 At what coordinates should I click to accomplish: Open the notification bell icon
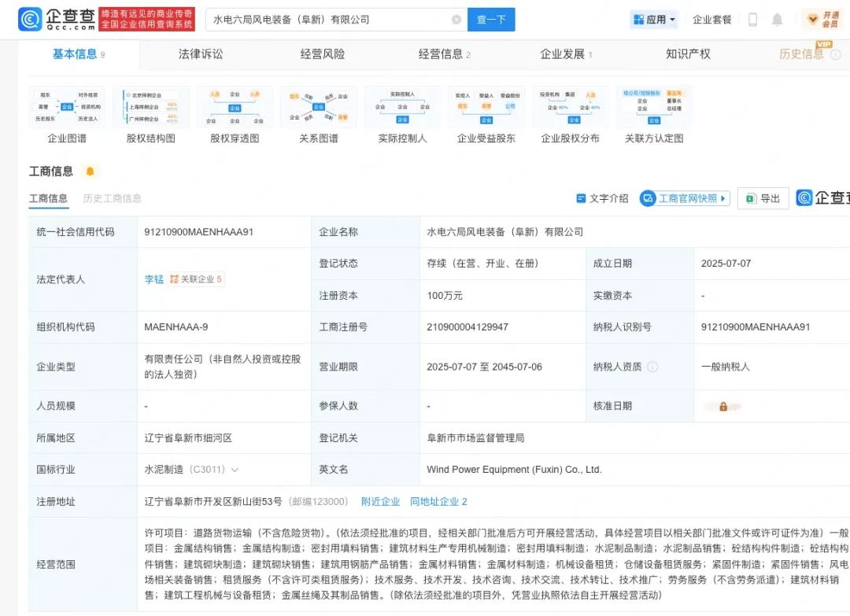(x=778, y=19)
